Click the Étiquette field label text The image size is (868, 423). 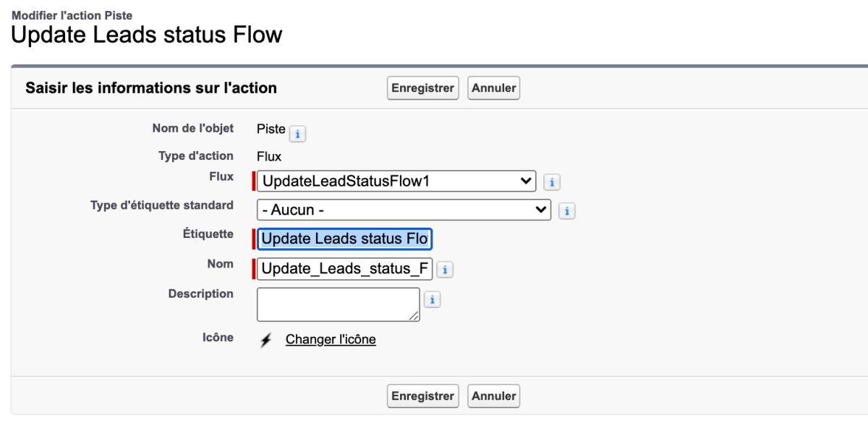[x=208, y=234]
